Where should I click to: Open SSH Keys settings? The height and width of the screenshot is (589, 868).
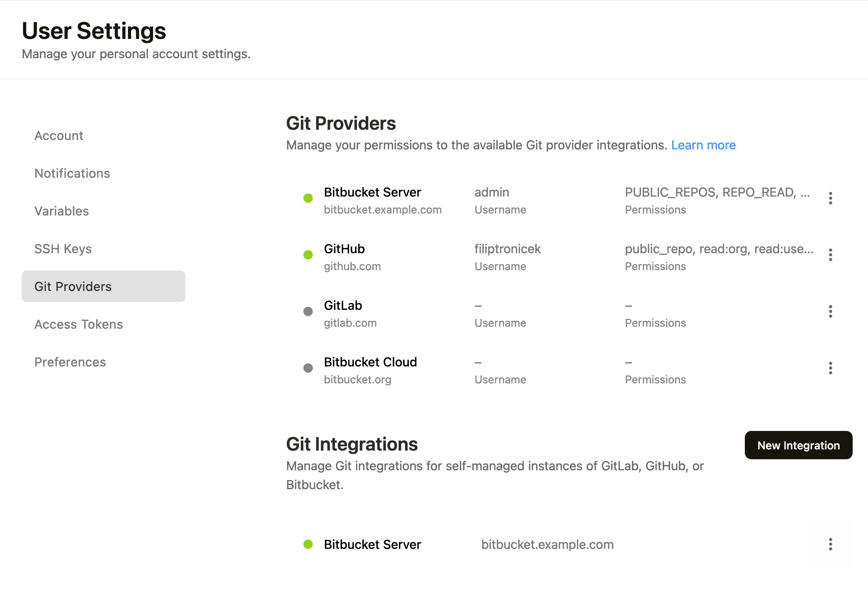63,249
